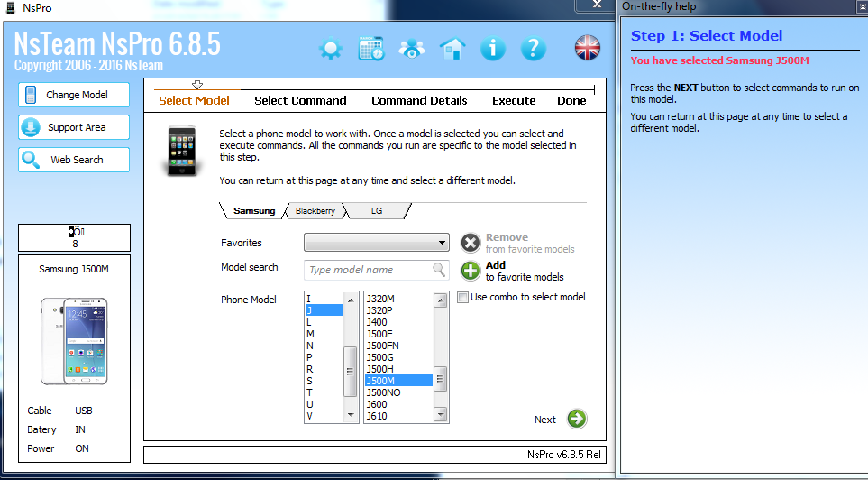Select model J600 in list
This screenshot has height=480, width=868.
pos(398,404)
